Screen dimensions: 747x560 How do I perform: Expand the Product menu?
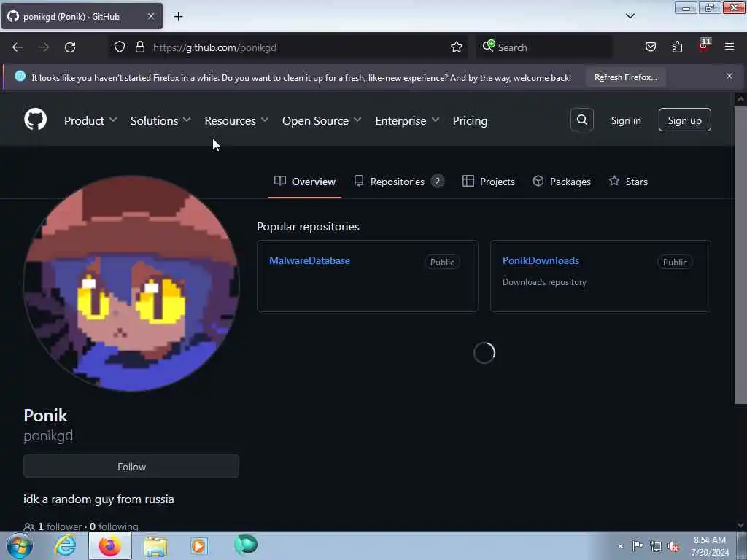pyautogui.click(x=90, y=120)
